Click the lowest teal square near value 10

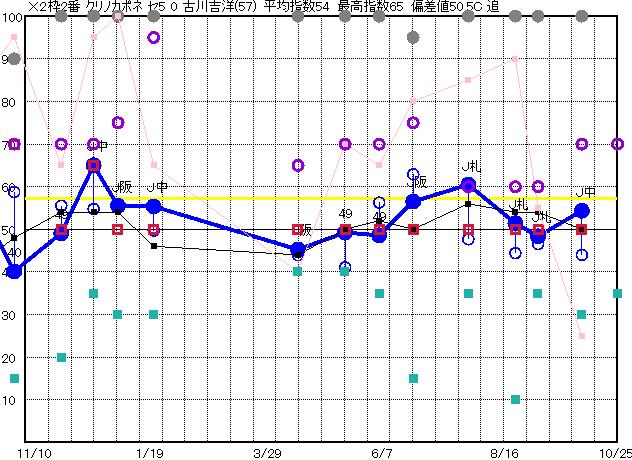pos(515,399)
